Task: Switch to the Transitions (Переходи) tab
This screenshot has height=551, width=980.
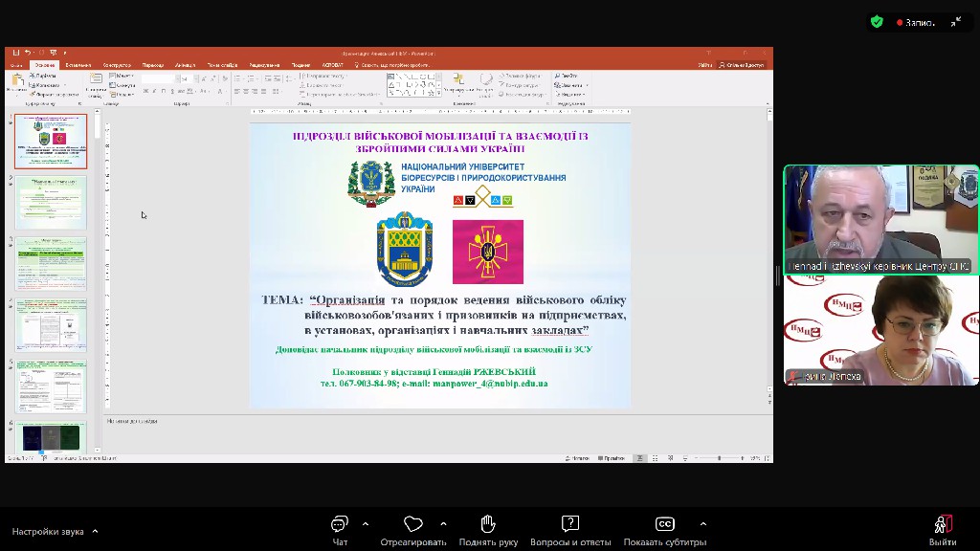Action: [x=152, y=65]
